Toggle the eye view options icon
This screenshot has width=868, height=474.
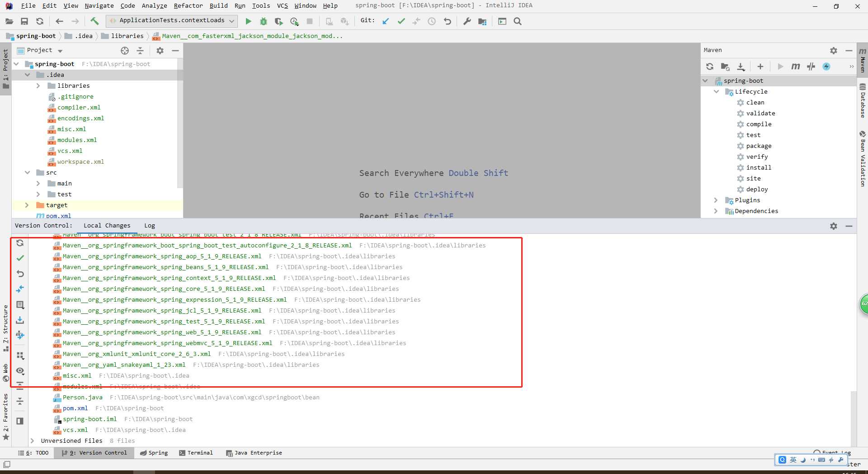point(20,371)
